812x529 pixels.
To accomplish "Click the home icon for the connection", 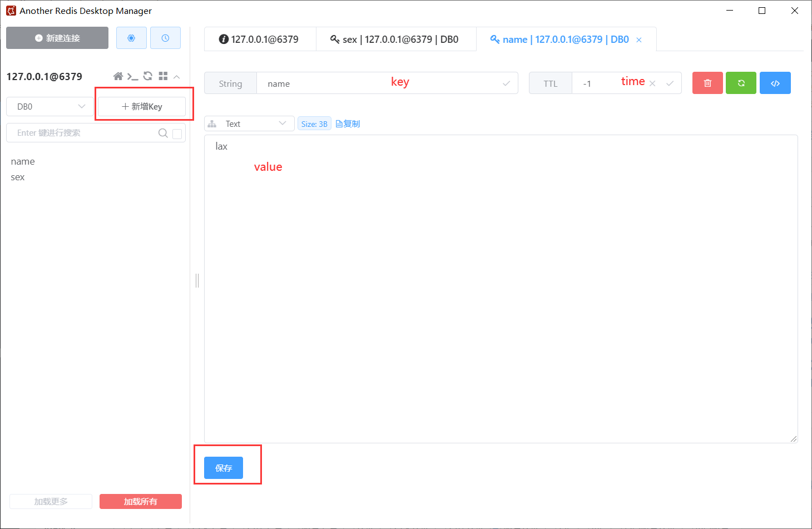I will 118,76.
